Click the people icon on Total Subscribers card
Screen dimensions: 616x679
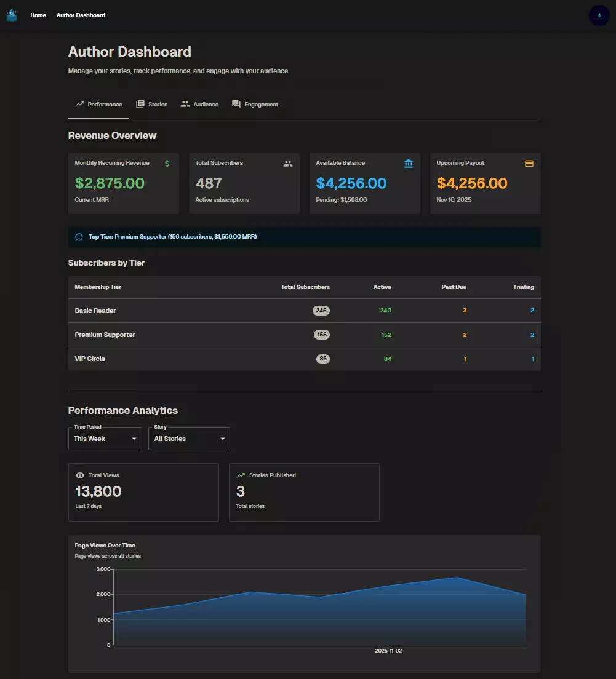(287, 163)
